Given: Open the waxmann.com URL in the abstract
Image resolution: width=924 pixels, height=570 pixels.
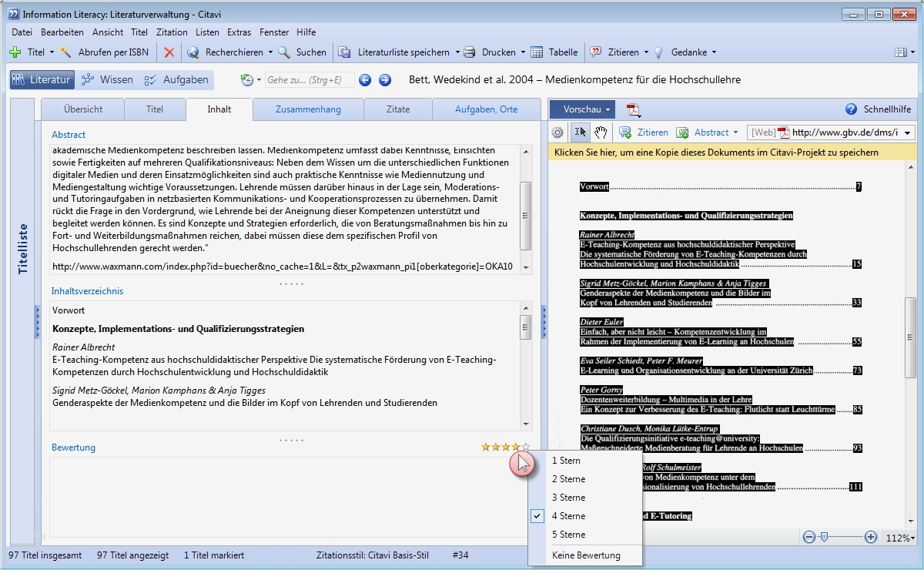Looking at the screenshot, I should (282, 267).
